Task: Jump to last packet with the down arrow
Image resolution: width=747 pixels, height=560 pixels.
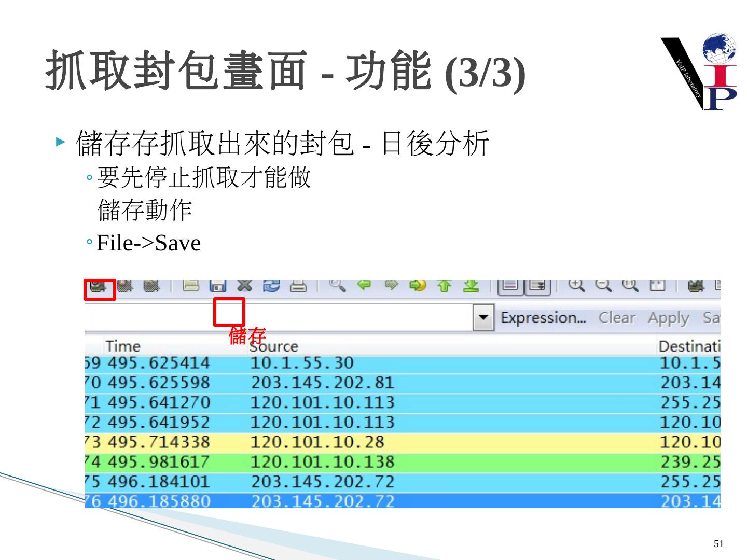Action: pos(471,285)
